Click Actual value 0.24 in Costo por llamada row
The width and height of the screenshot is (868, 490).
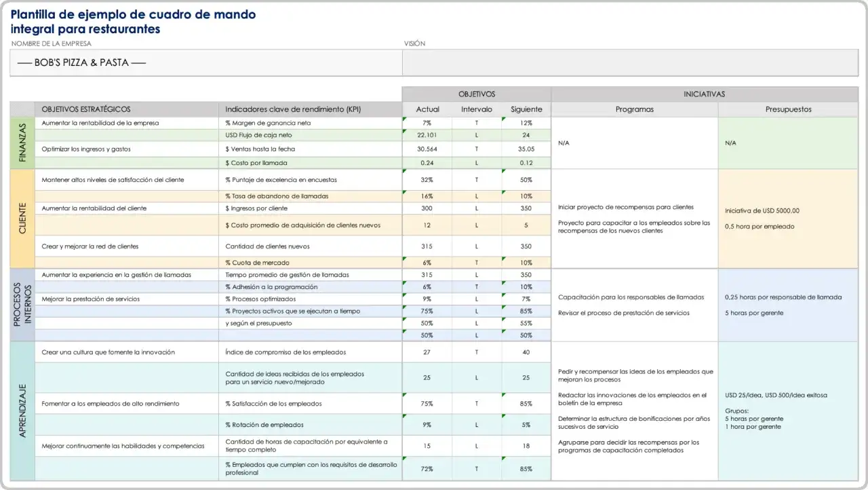tap(427, 163)
